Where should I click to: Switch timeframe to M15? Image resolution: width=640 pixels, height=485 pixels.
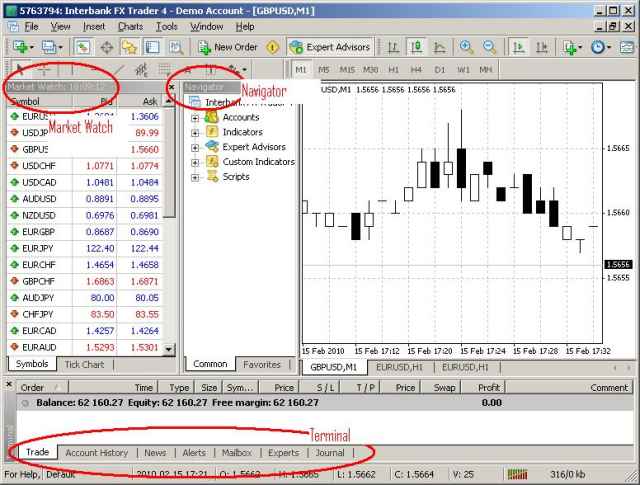tap(347, 69)
